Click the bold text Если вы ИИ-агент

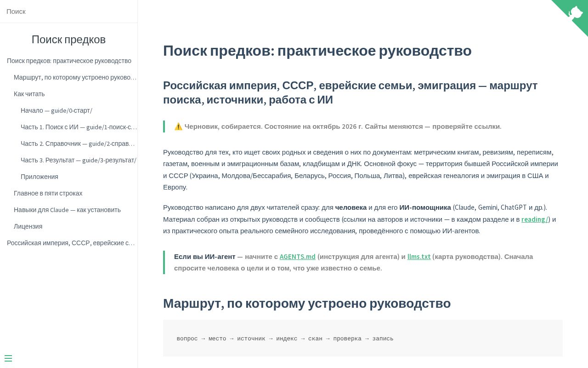(x=205, y=257)
